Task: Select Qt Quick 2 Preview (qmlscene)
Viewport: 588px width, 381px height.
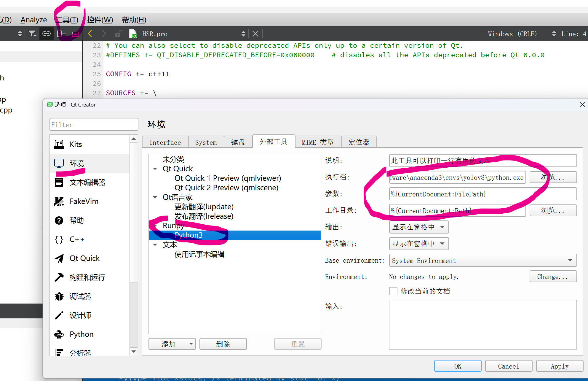Action: coord(226,188)
